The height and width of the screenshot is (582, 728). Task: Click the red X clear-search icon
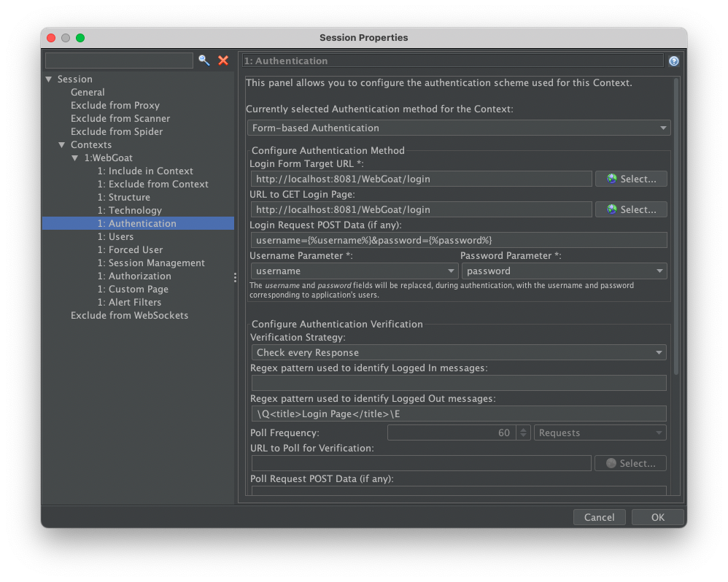click(x=223, y=61)
